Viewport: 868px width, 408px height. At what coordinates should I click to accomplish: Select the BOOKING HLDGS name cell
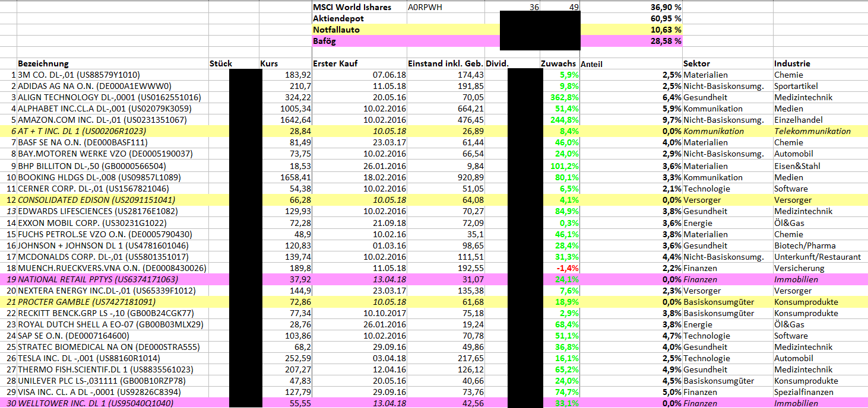point(113,177)
